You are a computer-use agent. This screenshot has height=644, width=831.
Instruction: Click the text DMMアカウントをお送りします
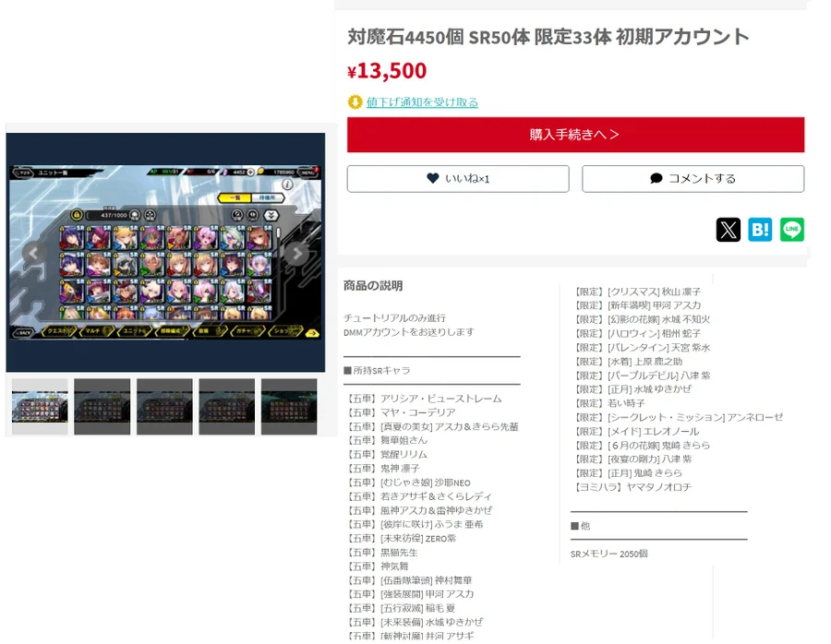pyautogui.click(x=409, y=332)
